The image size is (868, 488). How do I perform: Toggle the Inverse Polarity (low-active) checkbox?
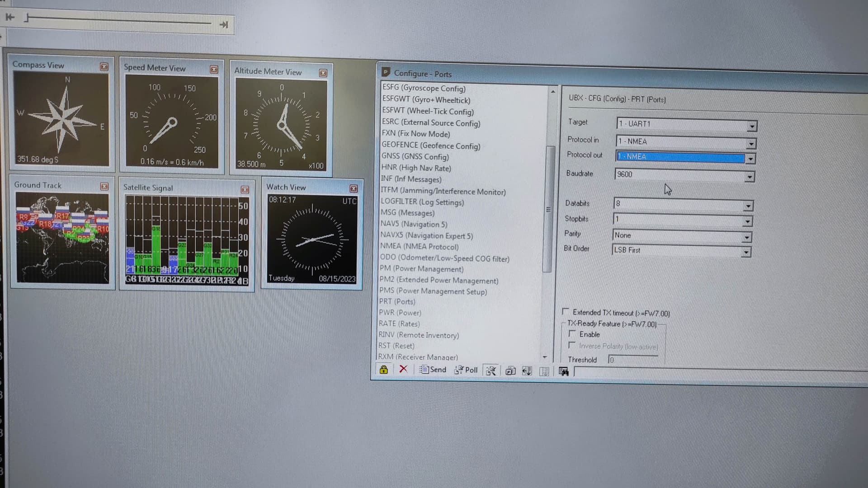pyautogui.click(x=572, y=344)
